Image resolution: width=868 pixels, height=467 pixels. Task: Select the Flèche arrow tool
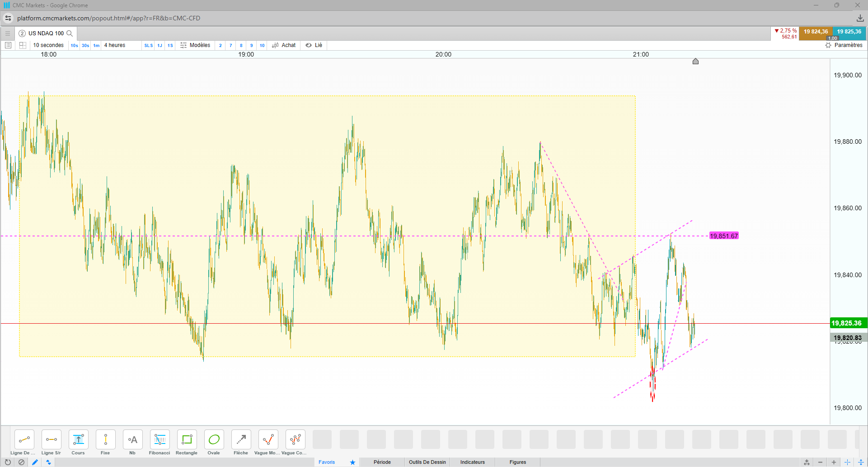(x=241, y=439)
